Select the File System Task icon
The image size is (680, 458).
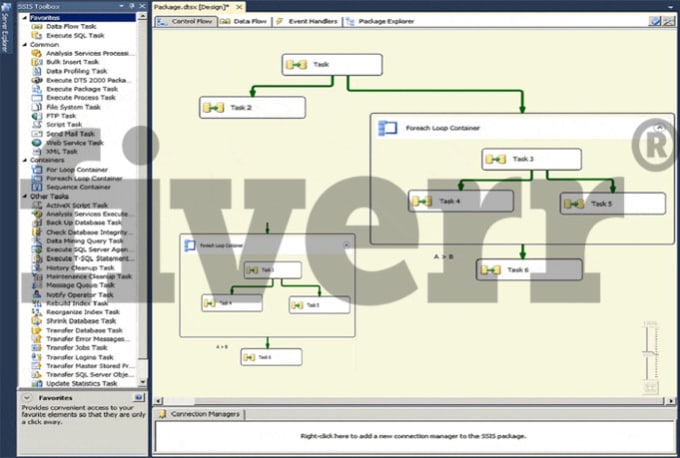(x=37, y=107)
